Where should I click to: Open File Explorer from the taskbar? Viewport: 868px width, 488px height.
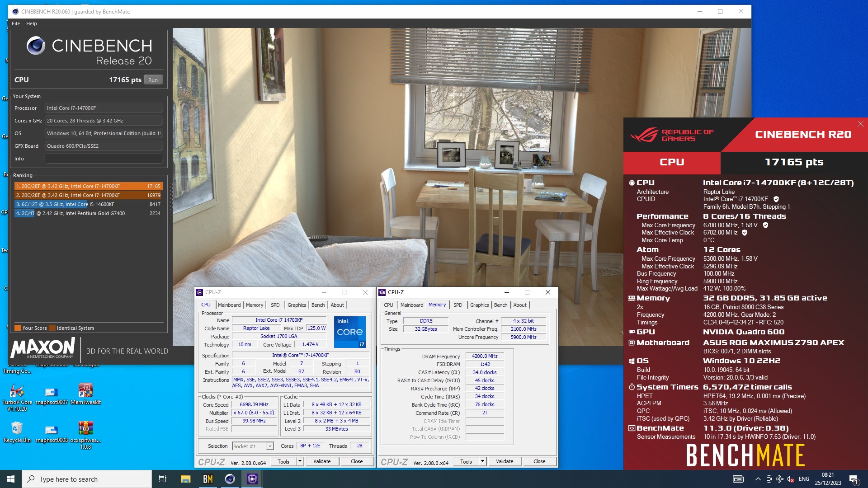(185, 479)
